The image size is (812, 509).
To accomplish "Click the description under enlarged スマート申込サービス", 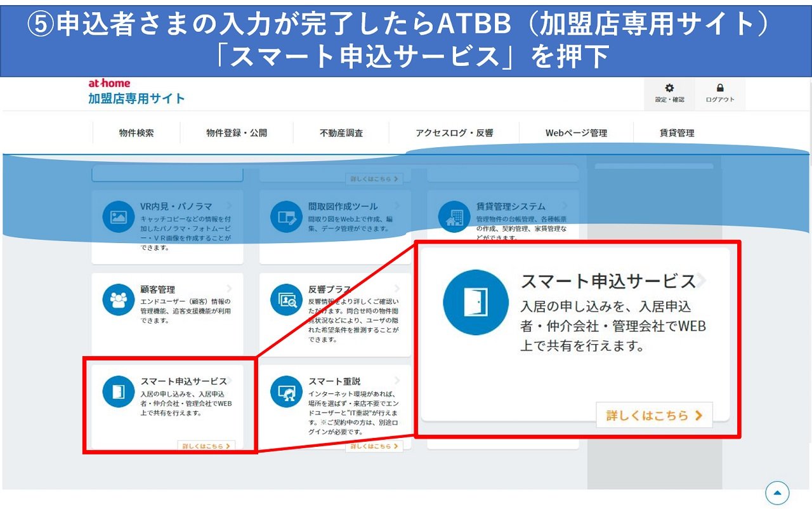I will pos(613,327).
